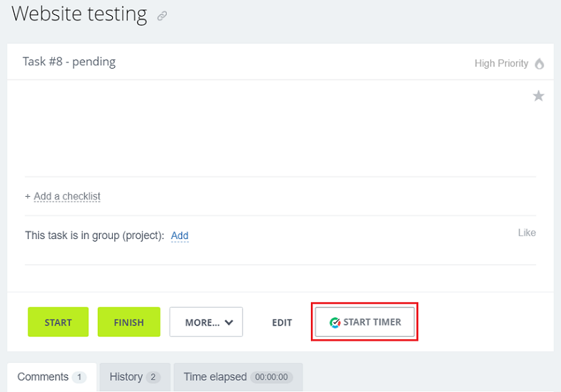Click the Task #8 - pending header text
Image resolution: width=561 pixels, height=392 pixels.
click(x=69, y=62)
